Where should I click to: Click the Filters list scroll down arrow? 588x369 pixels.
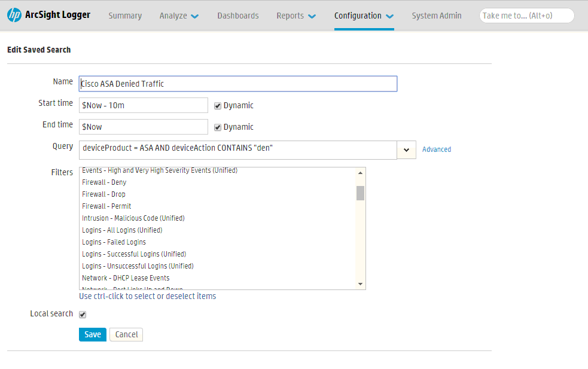pyautogui.click(x=360, y=284)
